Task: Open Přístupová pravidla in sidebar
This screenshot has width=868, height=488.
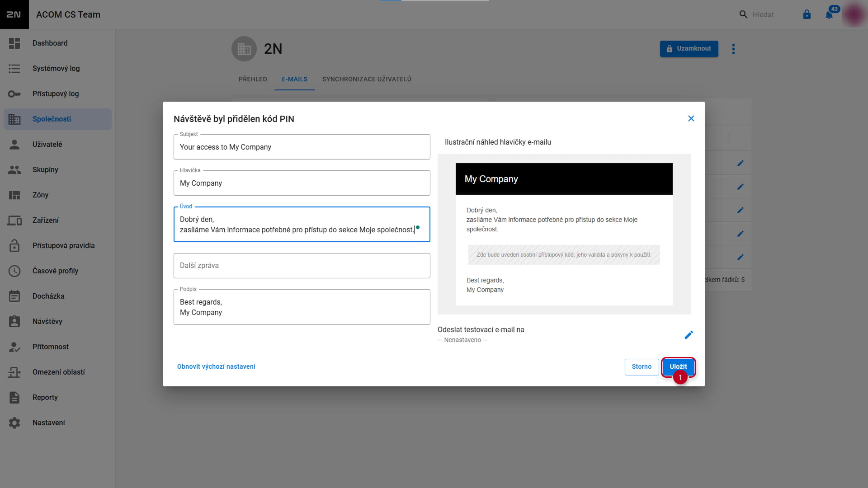Action: point(57,246)
